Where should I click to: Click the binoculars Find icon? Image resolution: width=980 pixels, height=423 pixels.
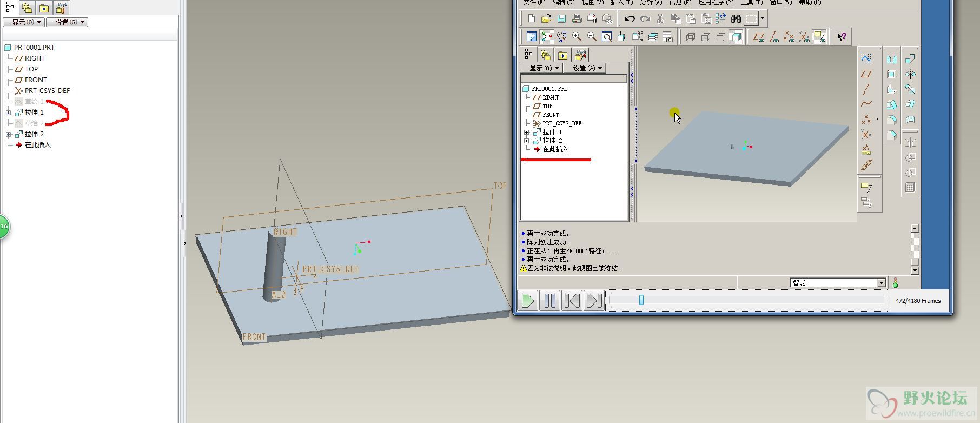pyautogui.click(x=736, y=18)
